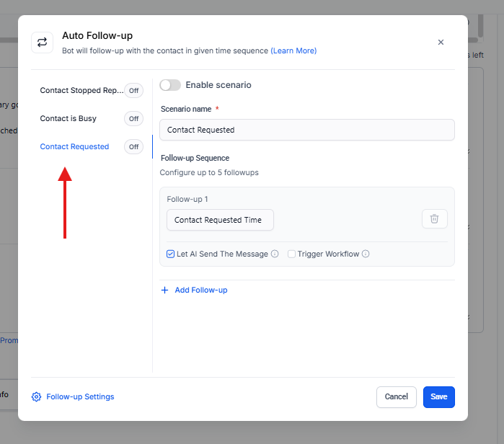This screenshot has height=444, width=504.
Task: Check the Trigger Workflow checkbox
Action: point(291,254)
